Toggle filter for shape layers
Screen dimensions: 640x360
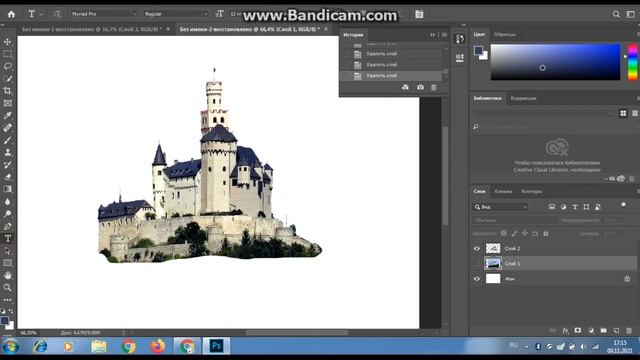click(586, 207)
